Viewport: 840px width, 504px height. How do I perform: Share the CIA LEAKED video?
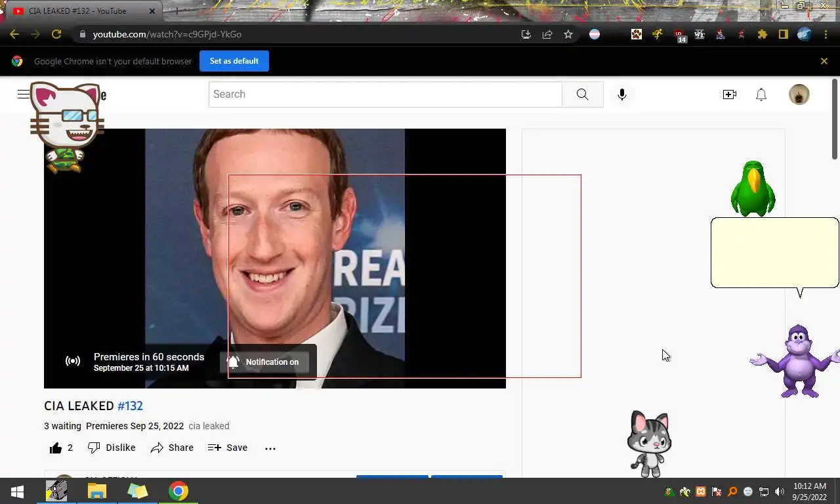click(x=172, y=448)
